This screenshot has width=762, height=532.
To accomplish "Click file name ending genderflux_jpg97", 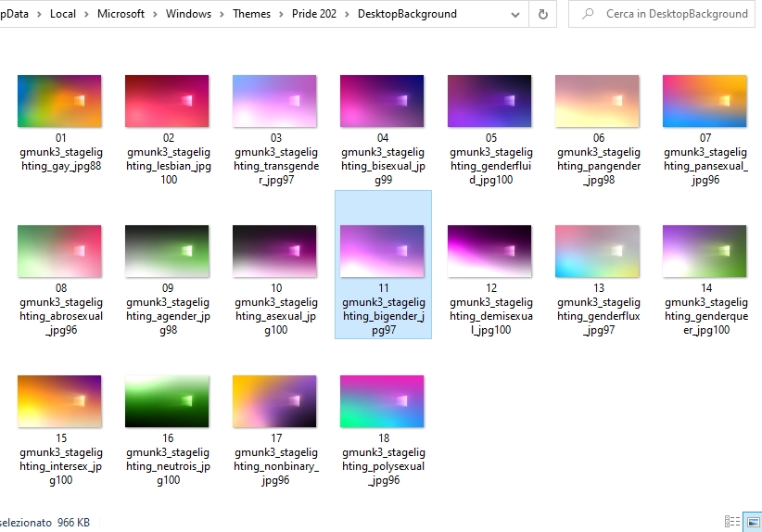I will click(x=599, y=309).
